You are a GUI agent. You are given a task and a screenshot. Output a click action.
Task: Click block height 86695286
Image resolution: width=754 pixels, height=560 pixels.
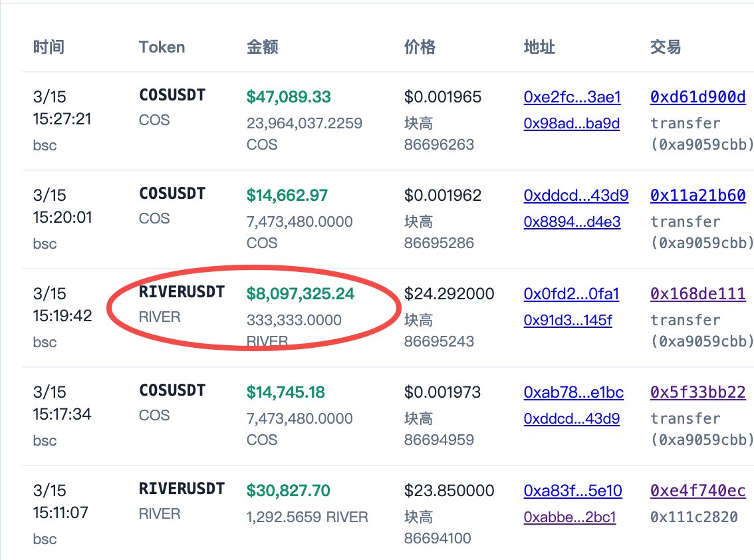pyautogui.click(x=439, y=243)
